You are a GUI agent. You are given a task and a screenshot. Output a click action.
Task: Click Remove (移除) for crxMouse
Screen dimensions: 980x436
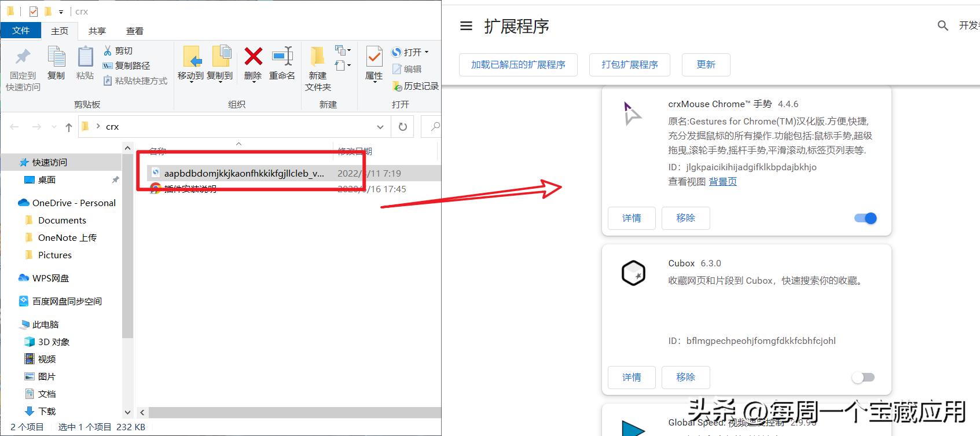click(686, 218)
